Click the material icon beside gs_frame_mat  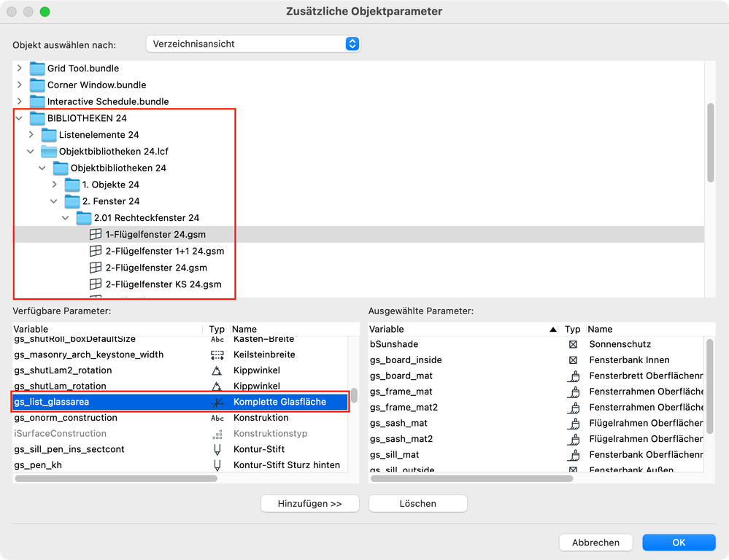pyautogui.click(x=573, y=392)
